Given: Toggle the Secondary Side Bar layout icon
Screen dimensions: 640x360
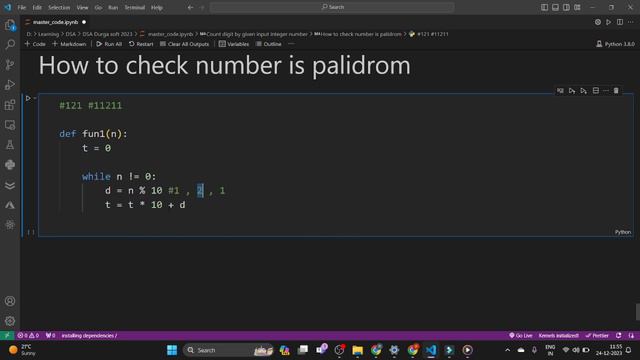Looking at the screenshot, I should tap(567, 7).
